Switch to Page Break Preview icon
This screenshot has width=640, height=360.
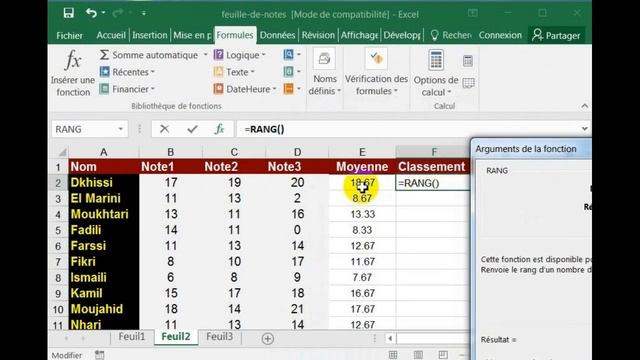point(443,355)
